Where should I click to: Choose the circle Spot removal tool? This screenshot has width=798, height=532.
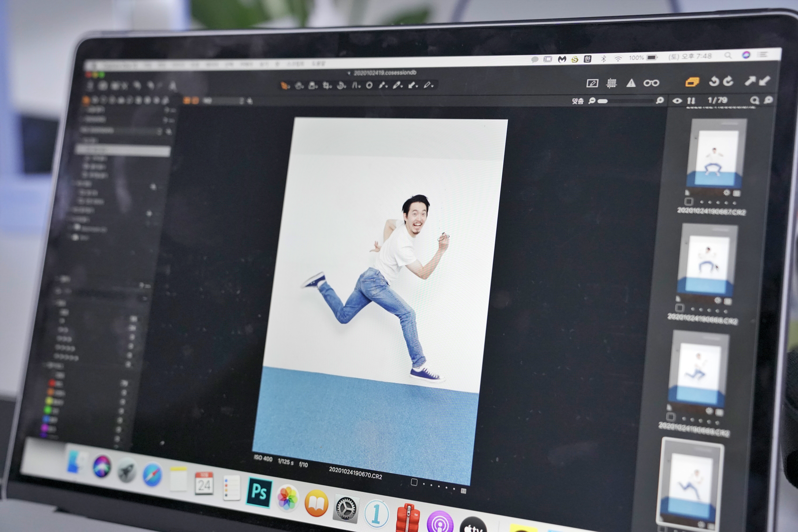point(369,85)
